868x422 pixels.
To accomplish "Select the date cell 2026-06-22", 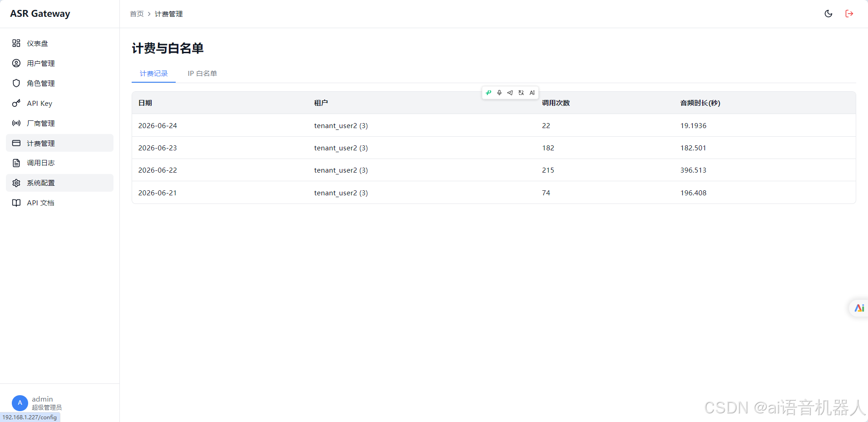I will 158,170.
